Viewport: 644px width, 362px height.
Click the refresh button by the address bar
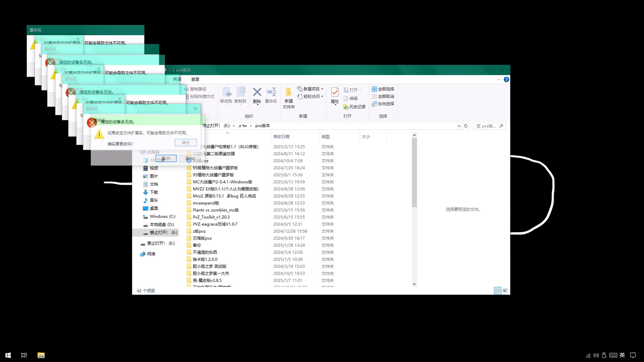(466, 126)
